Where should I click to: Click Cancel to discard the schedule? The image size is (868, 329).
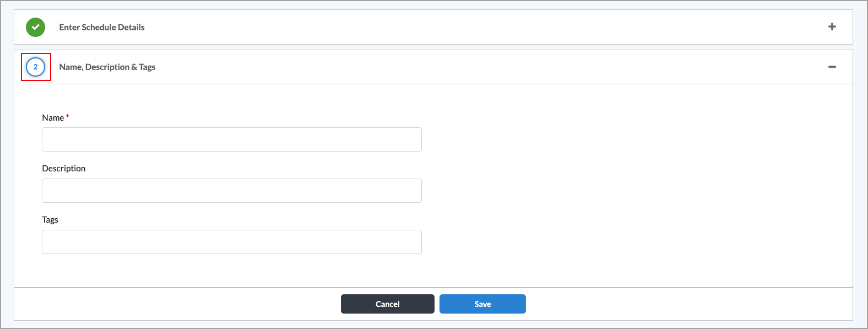coord(387,304)
